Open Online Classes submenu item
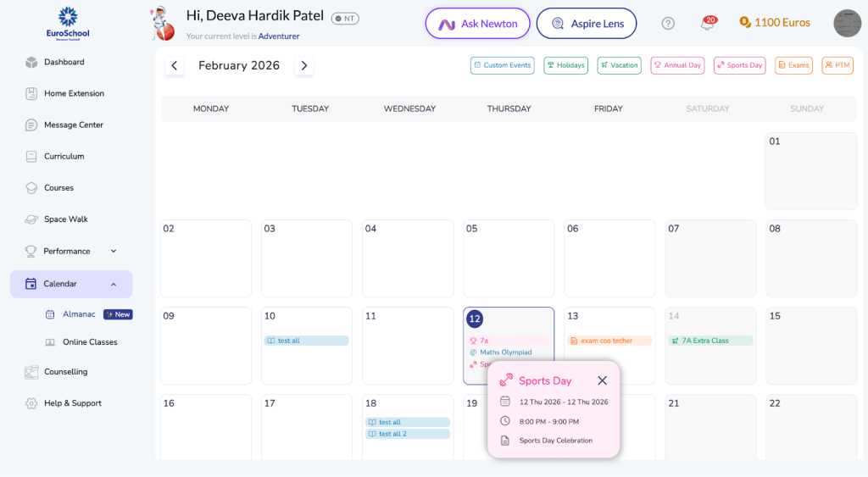The image size is (868, 477). click(x=89, y=342)
